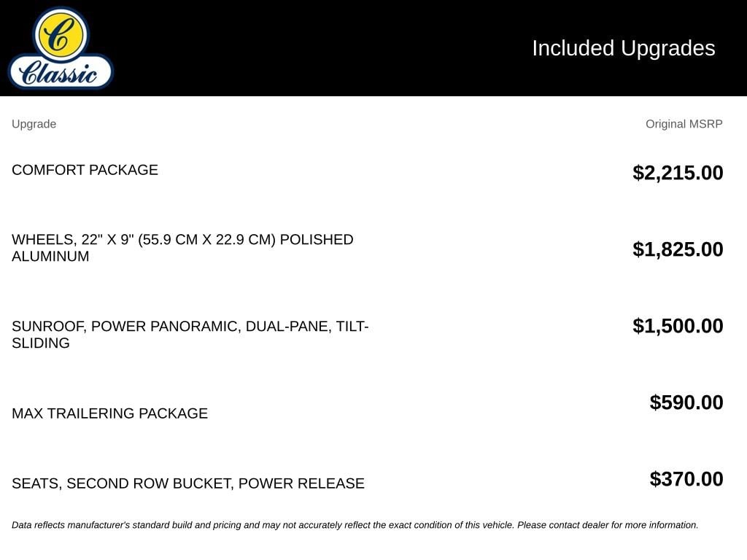The image size is (747, 560).
Task: Click the 'Please contact dealer' sentence
Action: tap(608, 525)
